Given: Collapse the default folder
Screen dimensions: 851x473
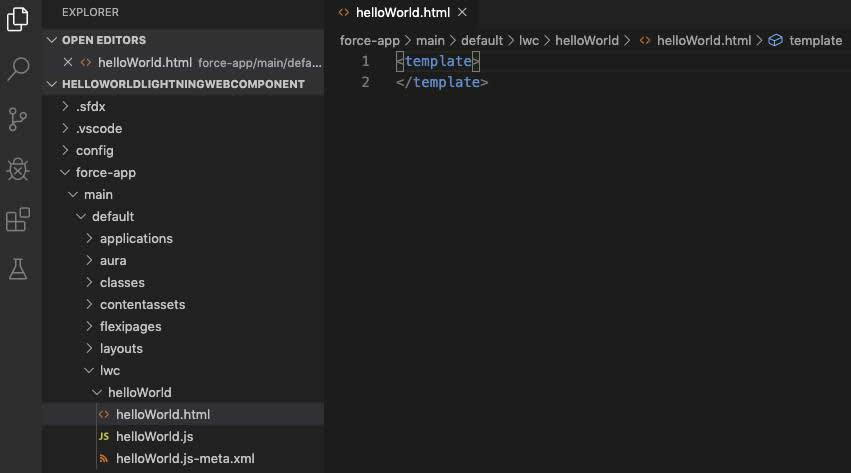Looking at the screenshot, I should coord(81,216).
